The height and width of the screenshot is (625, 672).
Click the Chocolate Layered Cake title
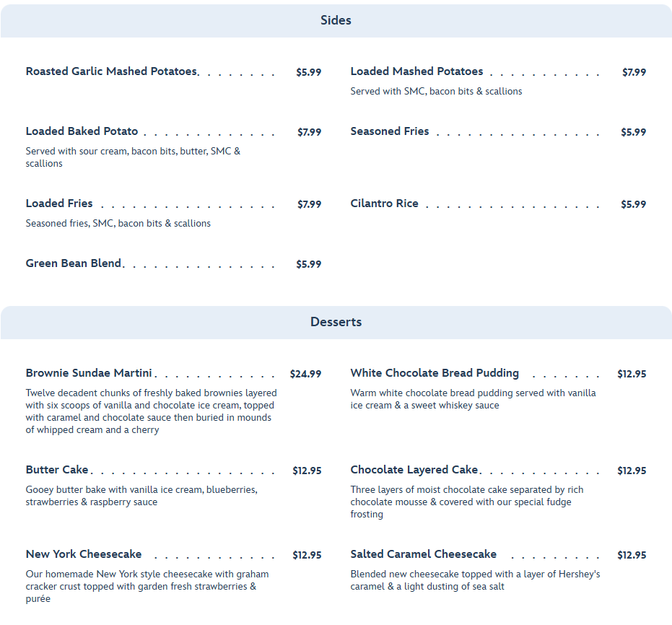click(414, 470)
